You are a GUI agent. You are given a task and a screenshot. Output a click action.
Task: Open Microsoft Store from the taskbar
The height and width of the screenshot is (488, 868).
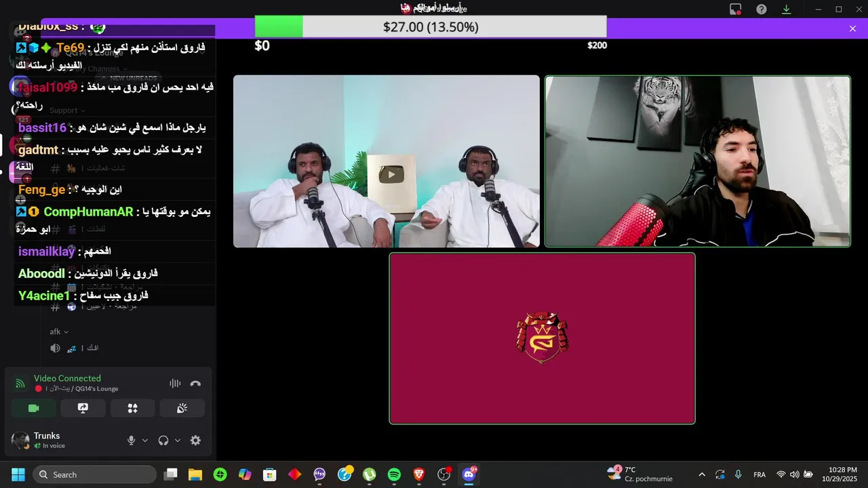[270, 474]
